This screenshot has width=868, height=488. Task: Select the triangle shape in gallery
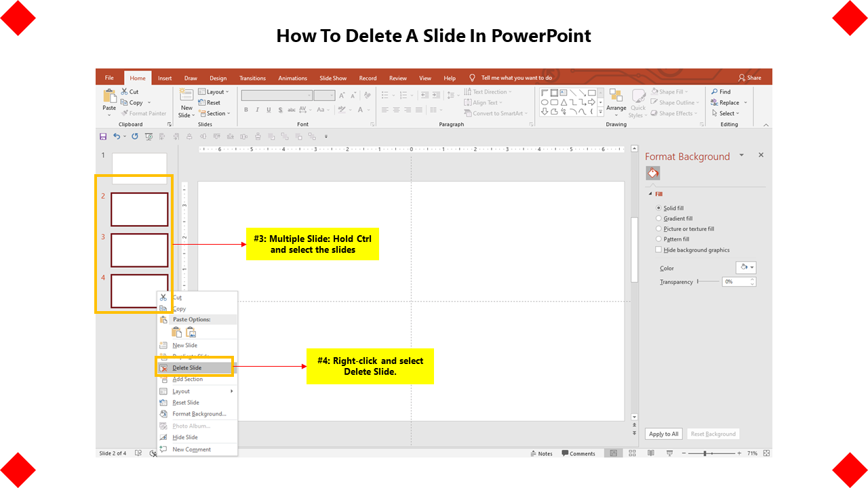tap(564, 102)
